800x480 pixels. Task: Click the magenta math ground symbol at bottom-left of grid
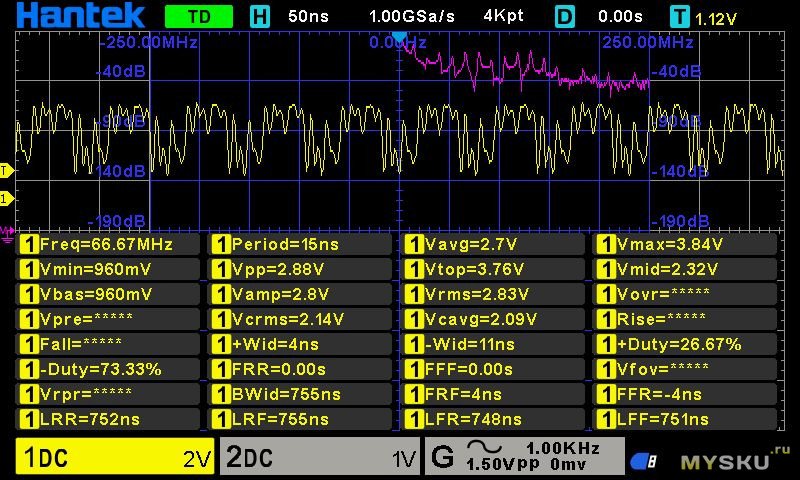(x=7, y=234)
